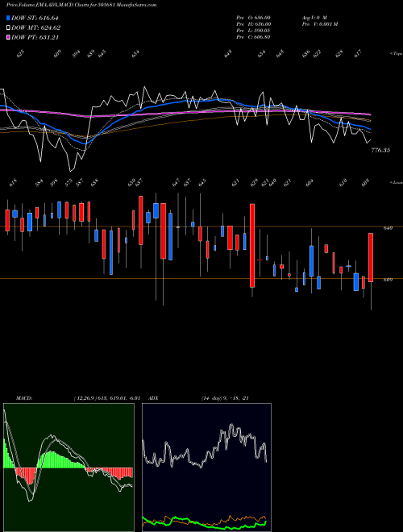Screen dimensions: 403x532
Task: Click the white DOW MT legend swatch
Action: click(x=8, y=28)
